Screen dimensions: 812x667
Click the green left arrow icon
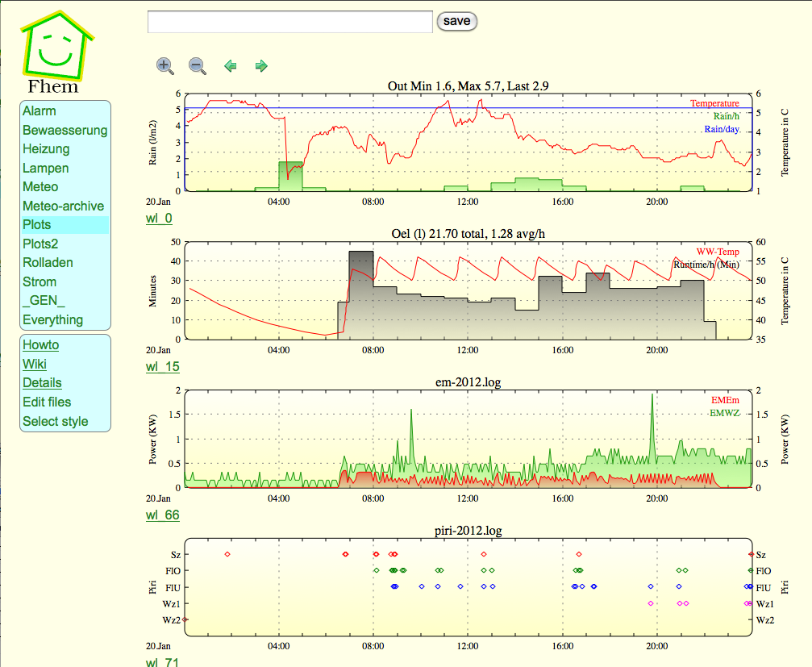coord(231,66)
